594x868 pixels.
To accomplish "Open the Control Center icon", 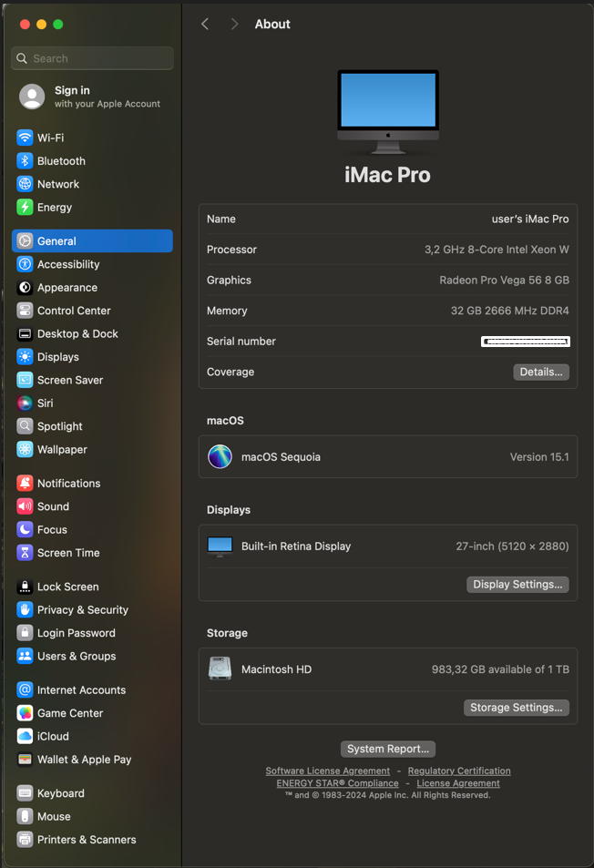I will click(x=25, y=311).
